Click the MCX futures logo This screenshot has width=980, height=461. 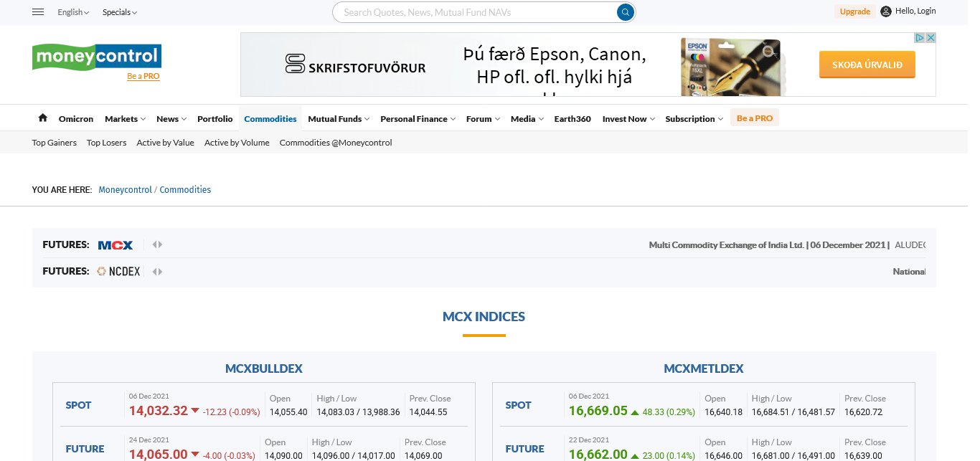[x=116, y=245]
